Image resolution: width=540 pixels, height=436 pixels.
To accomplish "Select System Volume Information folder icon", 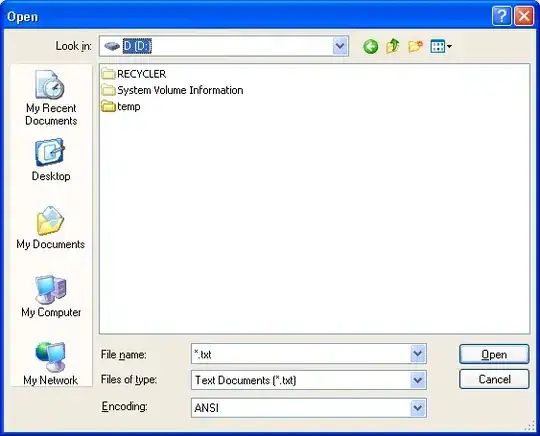I will point(108,90).
